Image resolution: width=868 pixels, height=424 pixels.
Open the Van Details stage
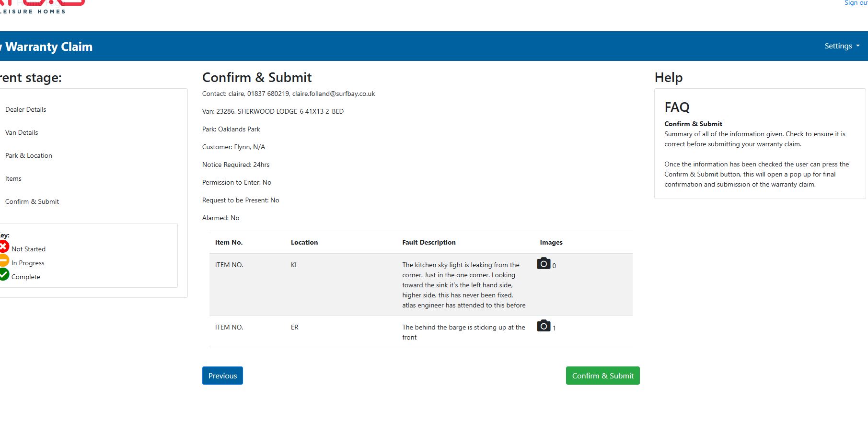22,132
